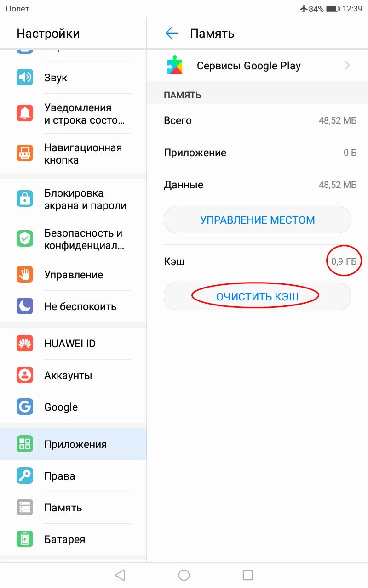Image resolution: width=368 pixels, height=588 pixels.
Task: Tap the Google Play Services puzzle icon
Action: click(x=174, y=65)
